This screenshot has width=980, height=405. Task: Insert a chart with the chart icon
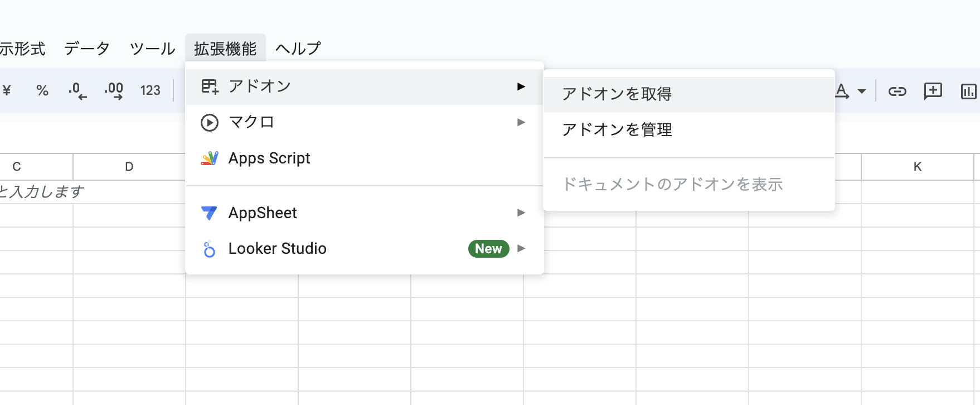tap(969, 91)
